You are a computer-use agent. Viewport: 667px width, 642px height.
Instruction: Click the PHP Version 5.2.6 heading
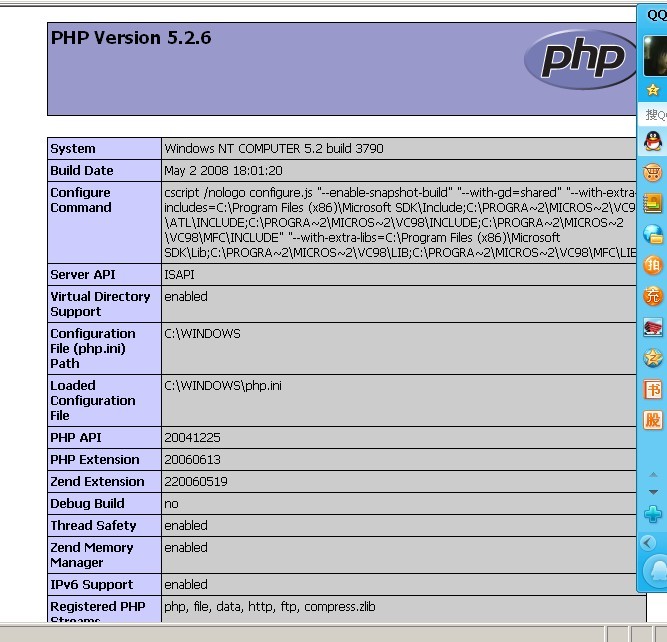click(x=131, y=38)
